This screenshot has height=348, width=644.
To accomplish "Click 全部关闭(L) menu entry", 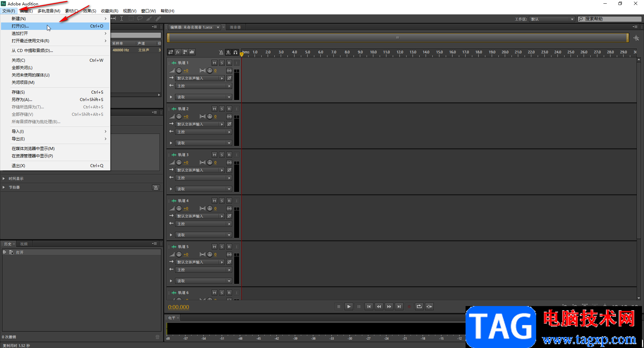I will 55,67.
